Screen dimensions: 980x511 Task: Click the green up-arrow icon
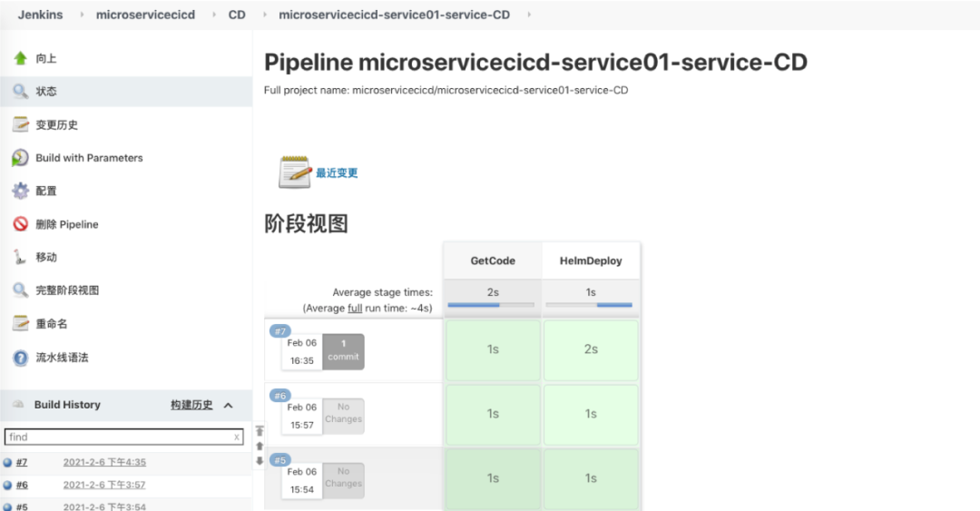pyautogui.click(x=20, y=58)
